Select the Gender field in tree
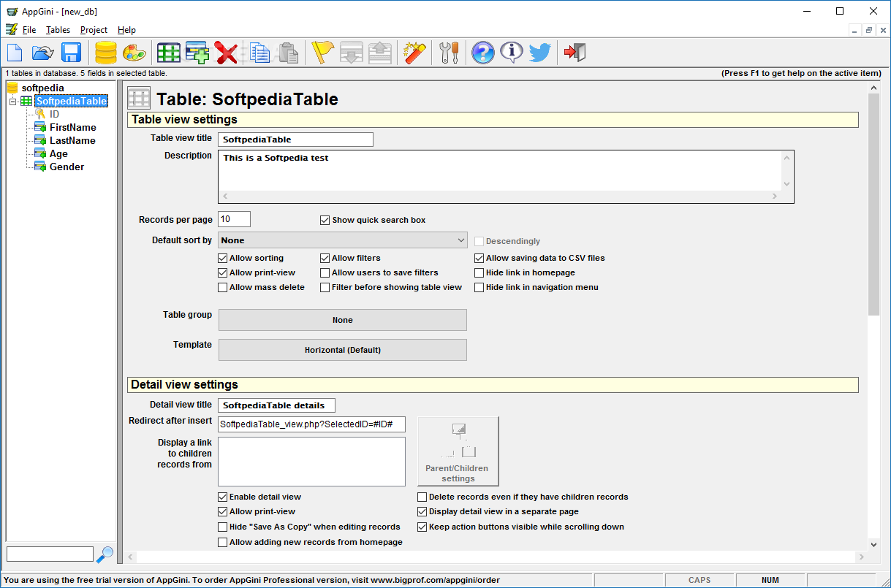Screen dimensions: 891x588 point(67,167)
